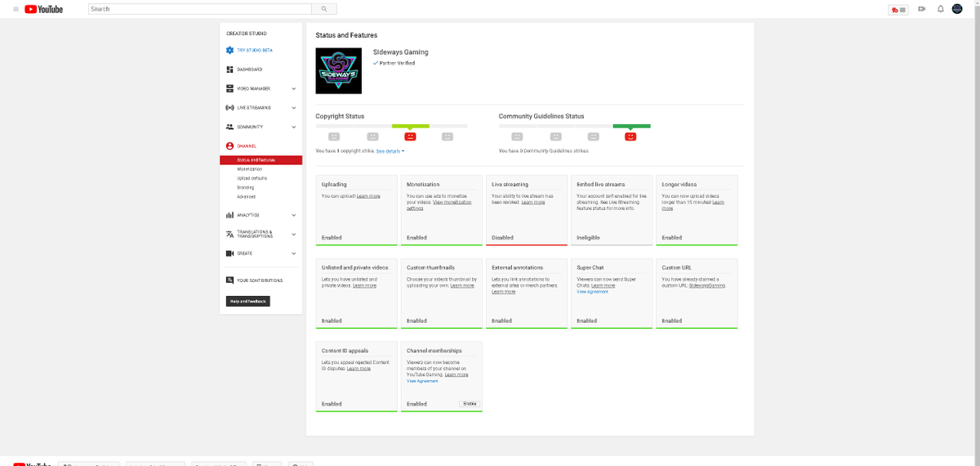This screenshot has width=980, height=466.
Task: Click the Copyright Status progress bar
Action: (x=392, y=126)
